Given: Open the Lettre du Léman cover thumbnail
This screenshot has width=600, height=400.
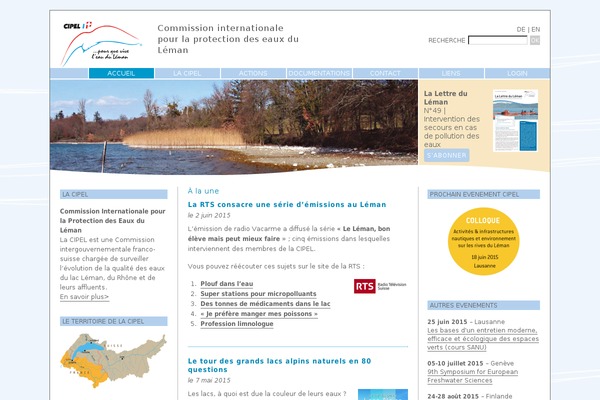Looking at the screenshot, I should [515, 121].
